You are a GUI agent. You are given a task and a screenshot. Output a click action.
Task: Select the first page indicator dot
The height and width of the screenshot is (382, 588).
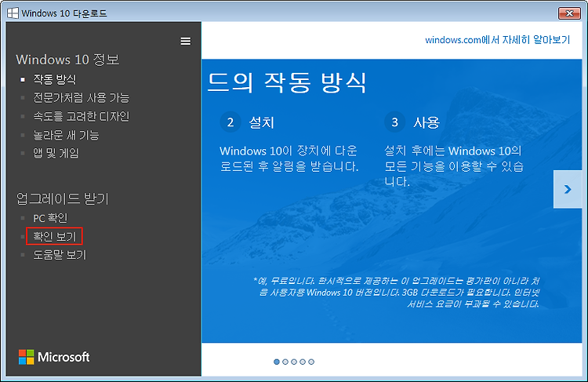pyautogui.click(x=277, y=362)
